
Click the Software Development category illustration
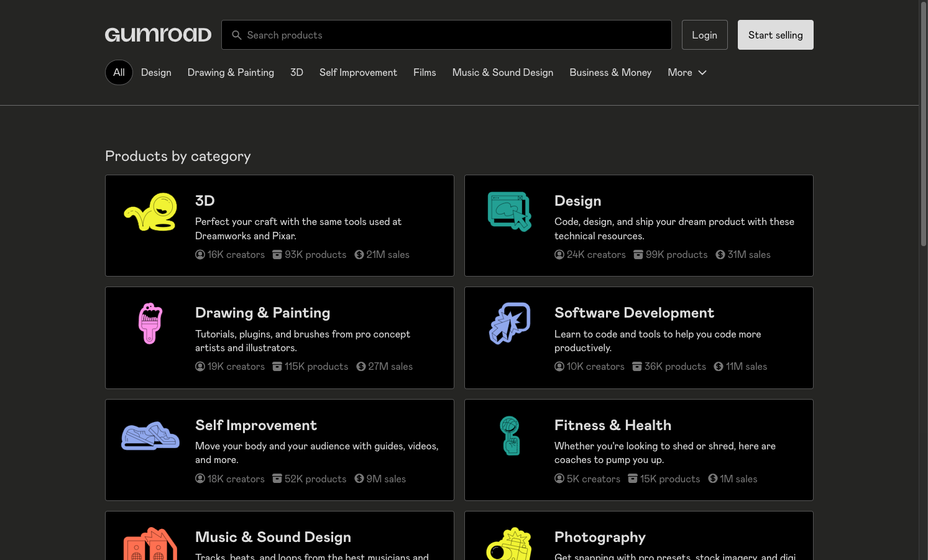click(x=510, y=323)
